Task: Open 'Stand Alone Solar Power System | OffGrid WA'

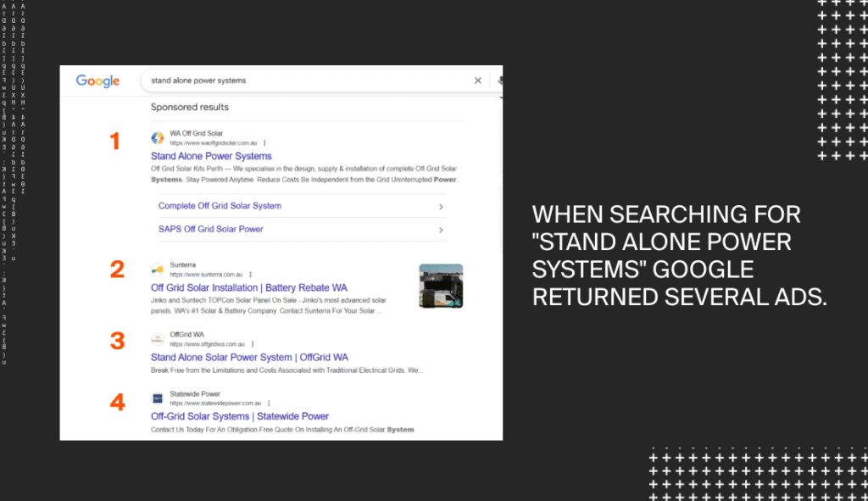Action: 249,358
